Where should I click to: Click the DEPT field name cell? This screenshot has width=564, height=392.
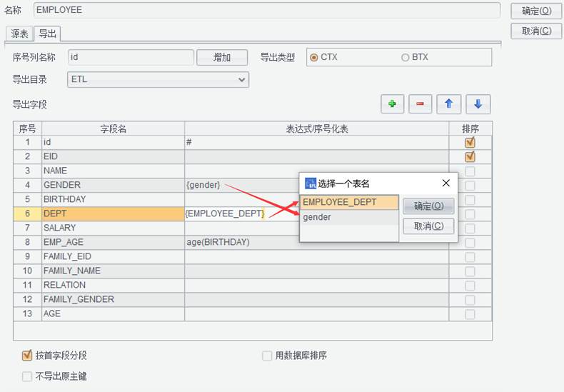pos(113,214)
